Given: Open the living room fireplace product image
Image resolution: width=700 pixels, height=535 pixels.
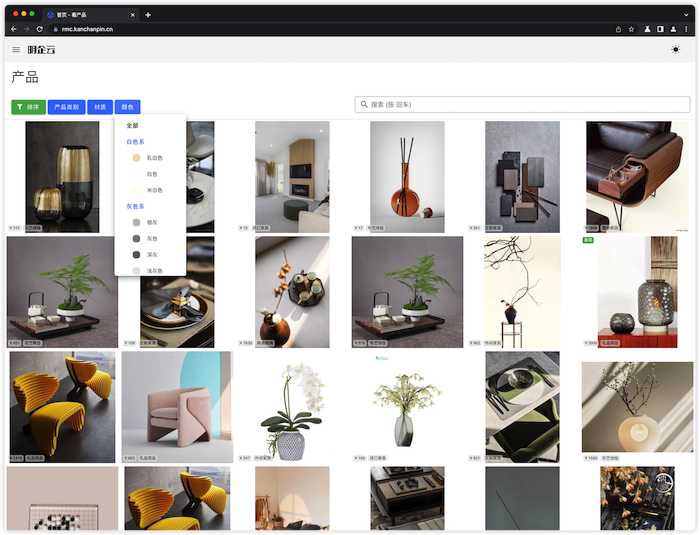Looking at the screenshot, I should (292, 177).
